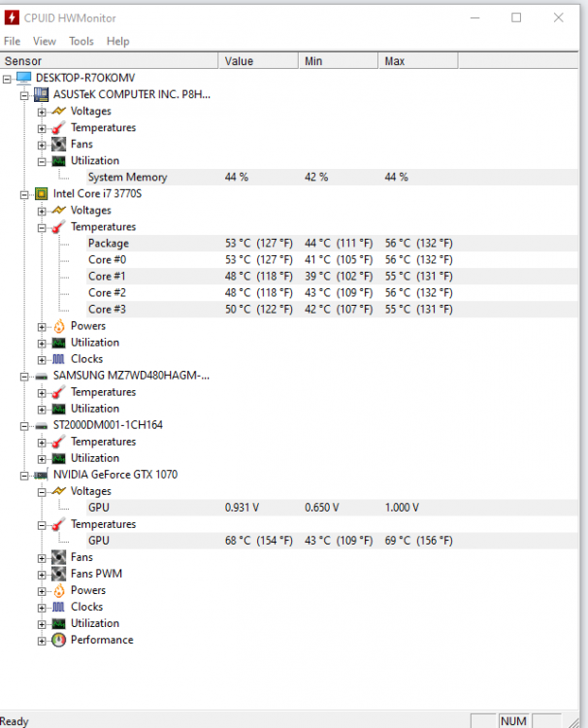The height and width of the screenshot is (728, 588).
Task: Collapse the Intel Core i7 3770S node
Action: 24,195
